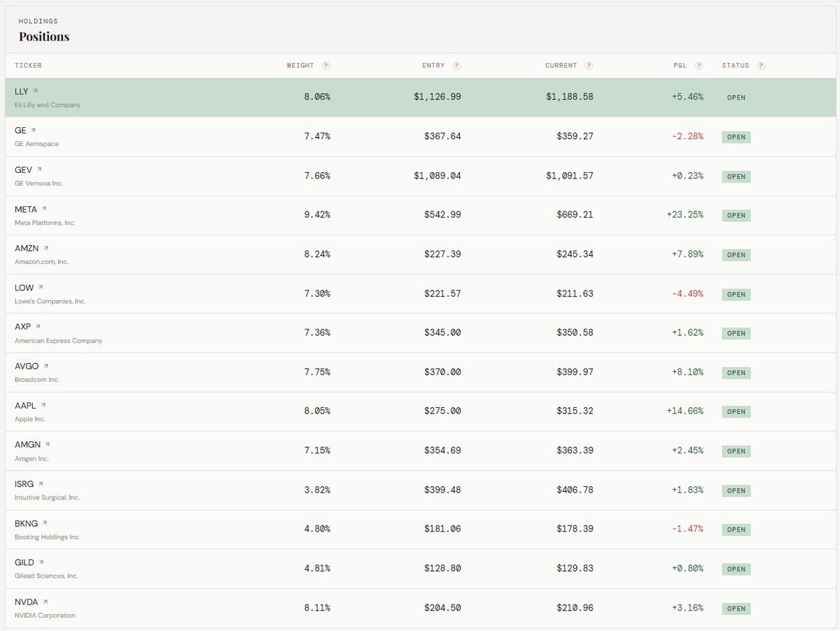Select the Broadcom Inc. company name
This screenshot has height=631, width=840.
coord(37,380)
